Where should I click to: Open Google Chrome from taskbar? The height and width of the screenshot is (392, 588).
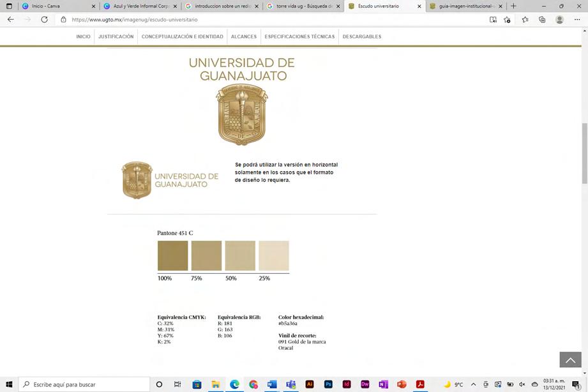pyautogui.click(x=253, y=384)
